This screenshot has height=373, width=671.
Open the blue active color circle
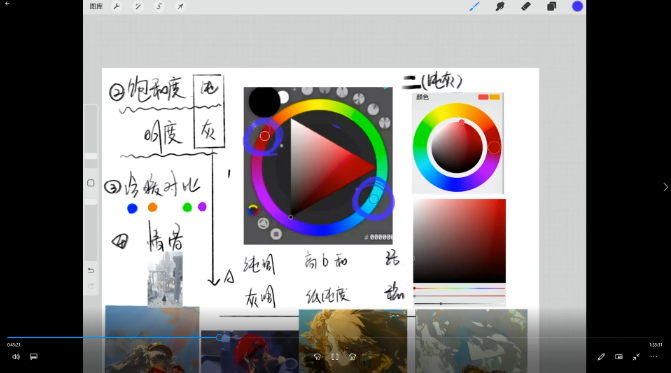(x=577, y=6)
